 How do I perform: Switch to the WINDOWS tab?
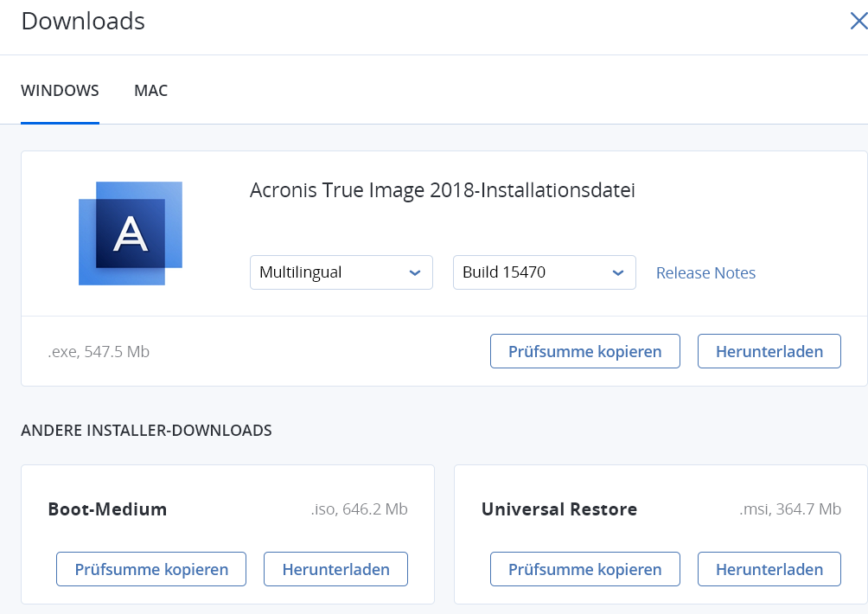[60, 90]
